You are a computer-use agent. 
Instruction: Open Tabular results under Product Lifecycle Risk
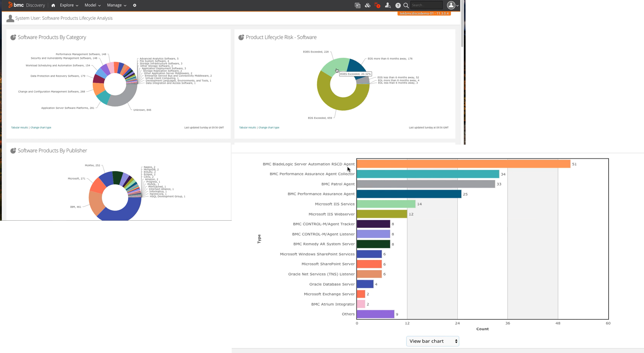pos(247,127)
